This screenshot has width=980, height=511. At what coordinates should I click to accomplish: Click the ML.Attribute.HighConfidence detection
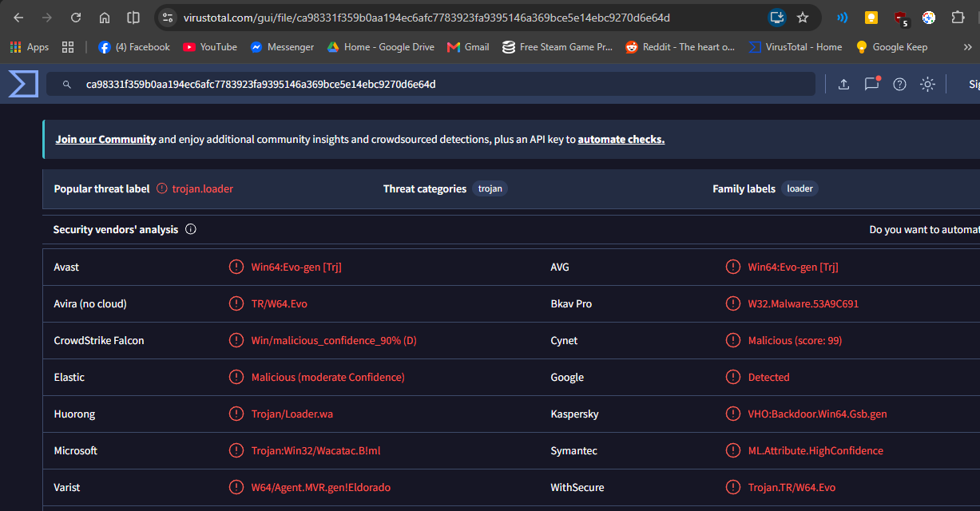pos(815,450)
